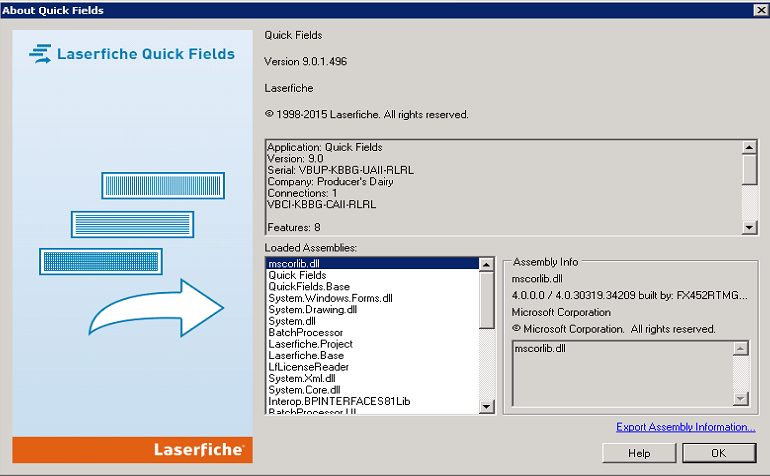Click down arrow in Assembly Info text box
Image resolution: width=770 pixels, height=476 pixels.
click(x=741, y=398)
